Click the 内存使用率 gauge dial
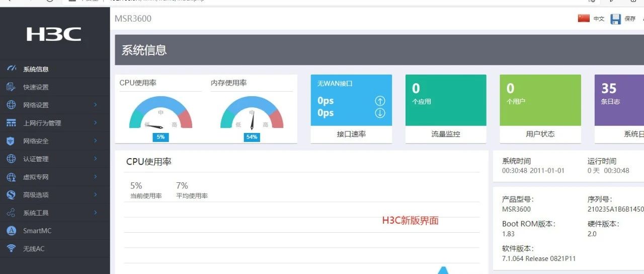This screenshot has height=274, width=644. (x=252, y=113)
